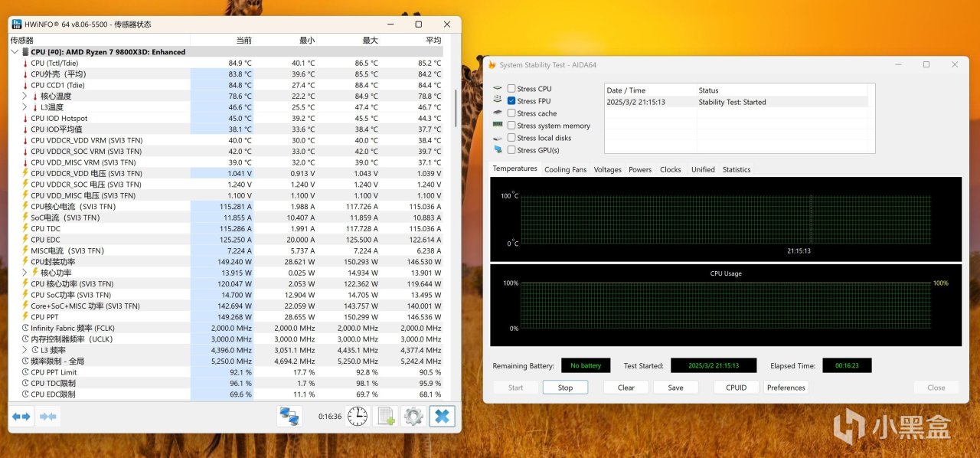Enable the Stress CPU checkbox
Screen dimensions: 980x458
point(511,89)
